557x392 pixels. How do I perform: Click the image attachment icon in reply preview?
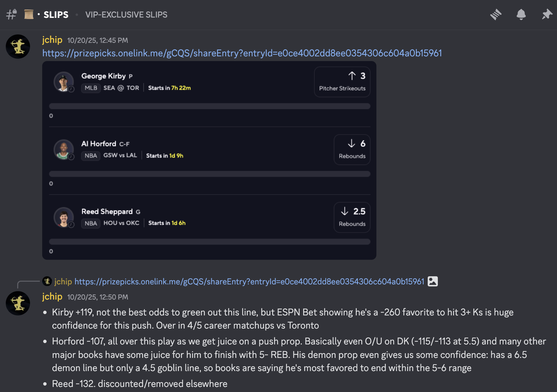pos(432,281)
